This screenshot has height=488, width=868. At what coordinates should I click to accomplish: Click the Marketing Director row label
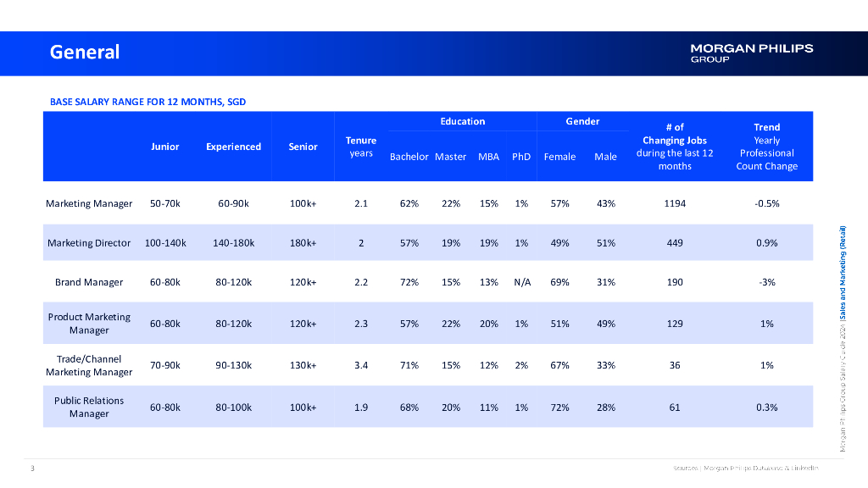click(x=89, y=243)
